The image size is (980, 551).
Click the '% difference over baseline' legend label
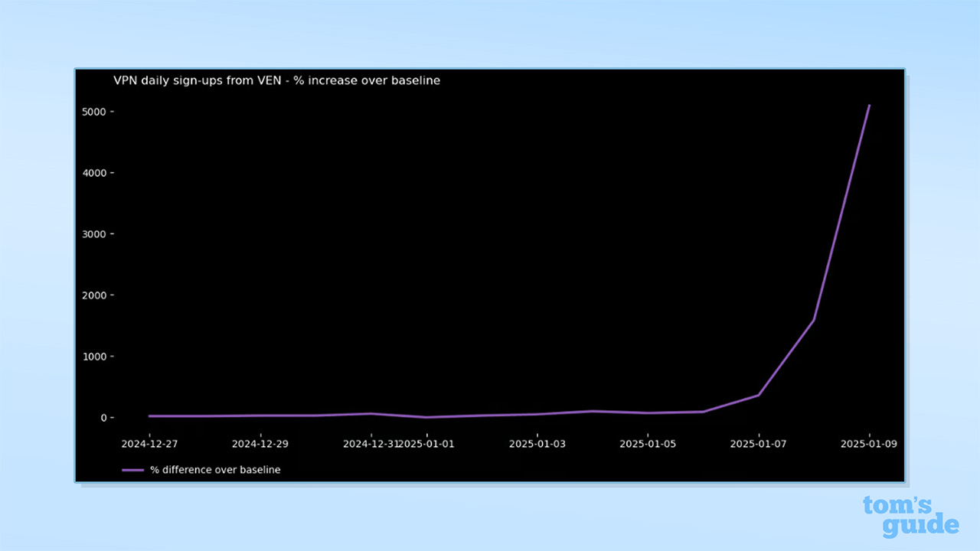pos(215,470)
